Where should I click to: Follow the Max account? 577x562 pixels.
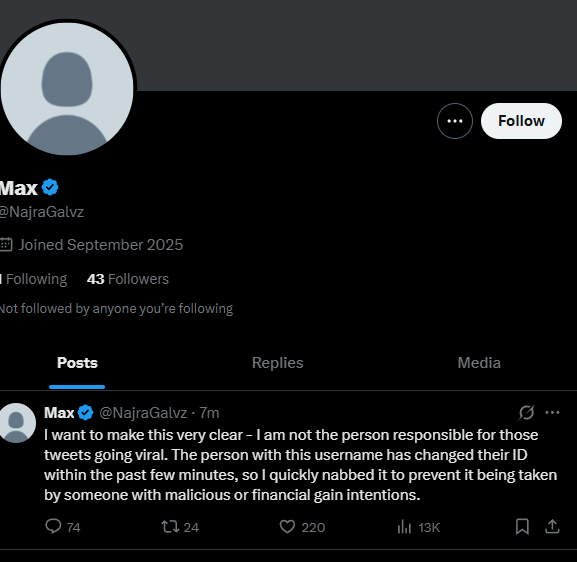coord(521,121)
